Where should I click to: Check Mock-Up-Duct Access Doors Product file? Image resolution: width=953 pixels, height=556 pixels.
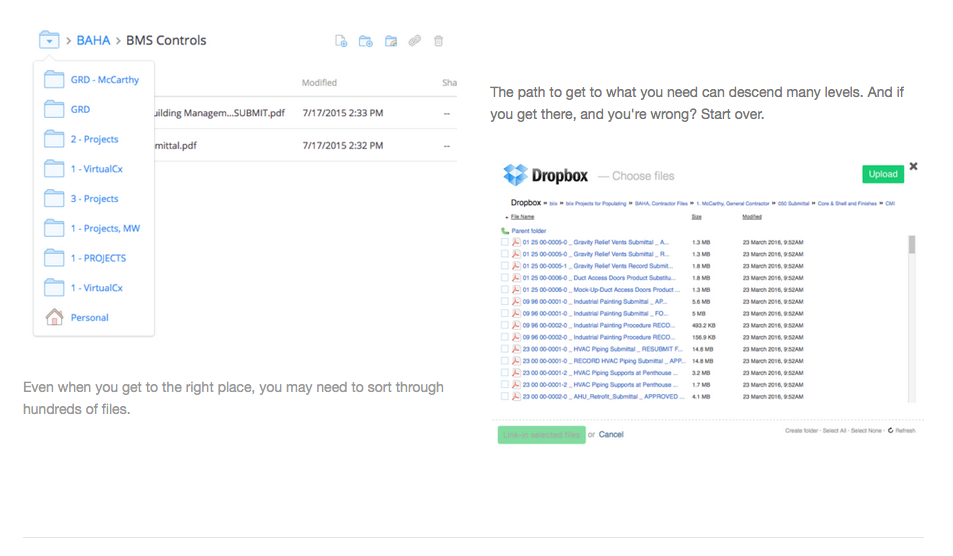[x=504, y=290]
